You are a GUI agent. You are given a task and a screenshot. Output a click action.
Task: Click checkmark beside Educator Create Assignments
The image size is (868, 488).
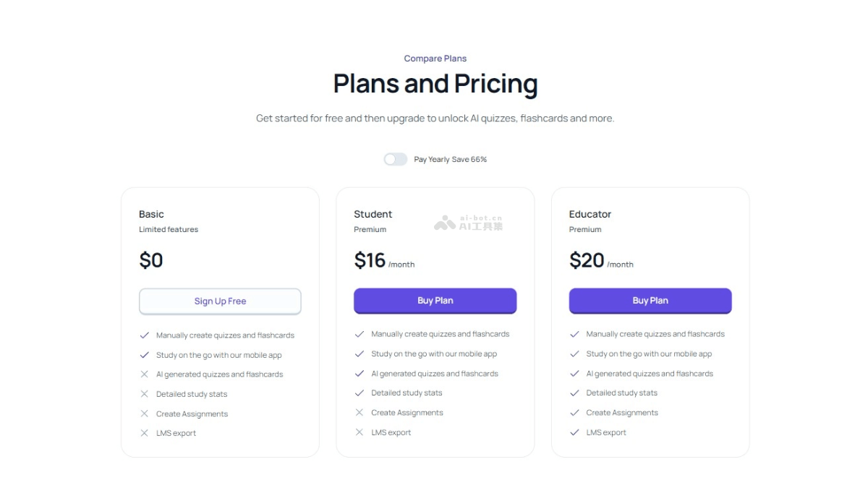pos(574,413)
